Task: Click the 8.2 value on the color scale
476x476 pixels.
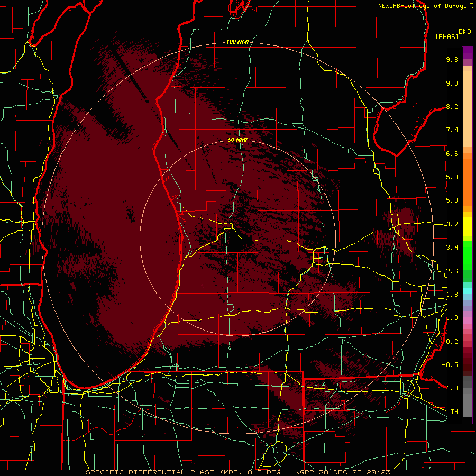Action: (x=452, y=106)
